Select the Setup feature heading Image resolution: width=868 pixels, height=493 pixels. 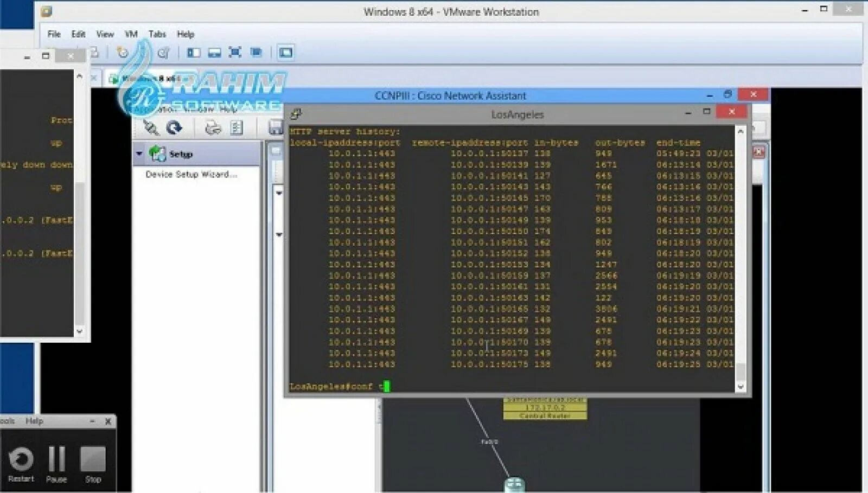point(181,155)
